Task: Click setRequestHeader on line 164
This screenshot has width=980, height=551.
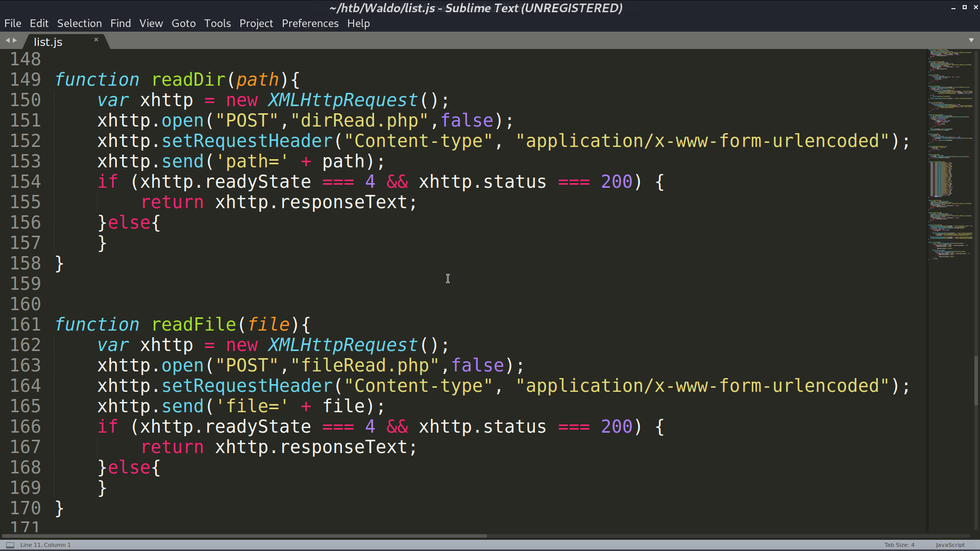Action: click(x=247, y=386)
